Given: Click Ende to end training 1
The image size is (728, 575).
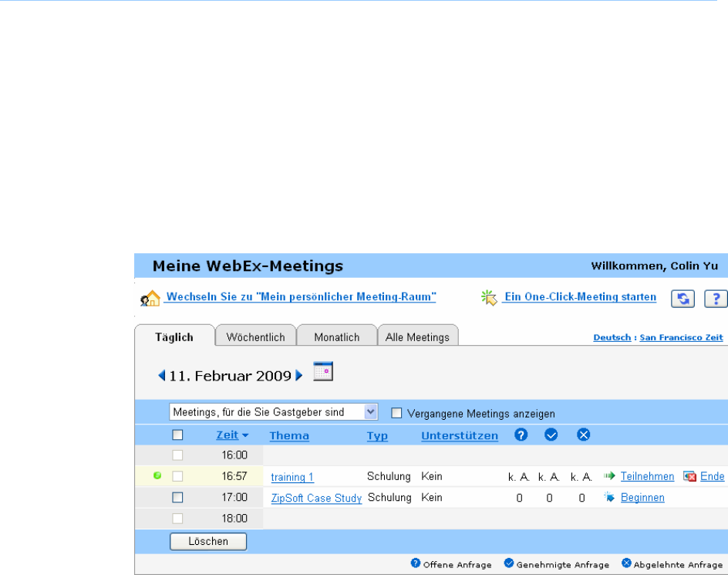Looking at the screenshot, I should pyautogui.click(x=713, y=476).
